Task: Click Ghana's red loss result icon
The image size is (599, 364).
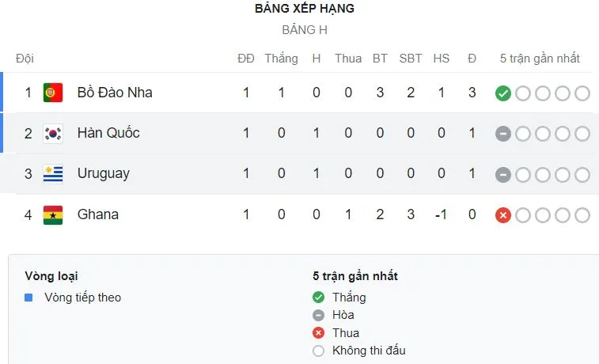Action: [x=502, y=215]
